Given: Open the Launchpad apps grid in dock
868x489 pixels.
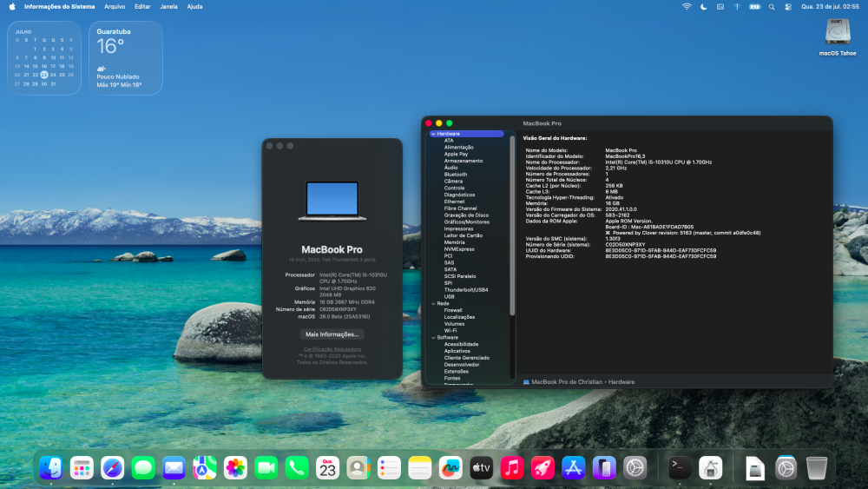Looking at the screenshot, I should pyautogui.click(x=82, y=468).
